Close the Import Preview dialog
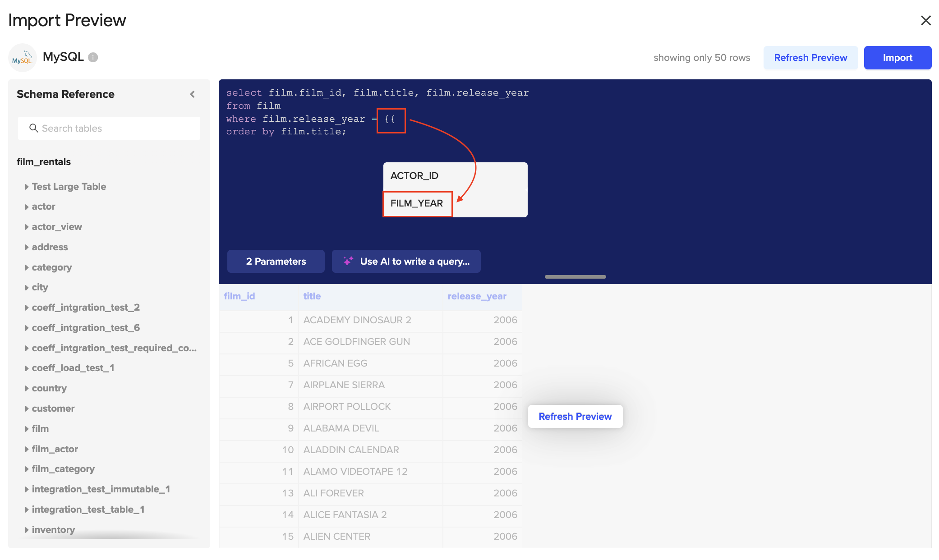The width and height of the screenshot is (939, 560). point(925,20)
